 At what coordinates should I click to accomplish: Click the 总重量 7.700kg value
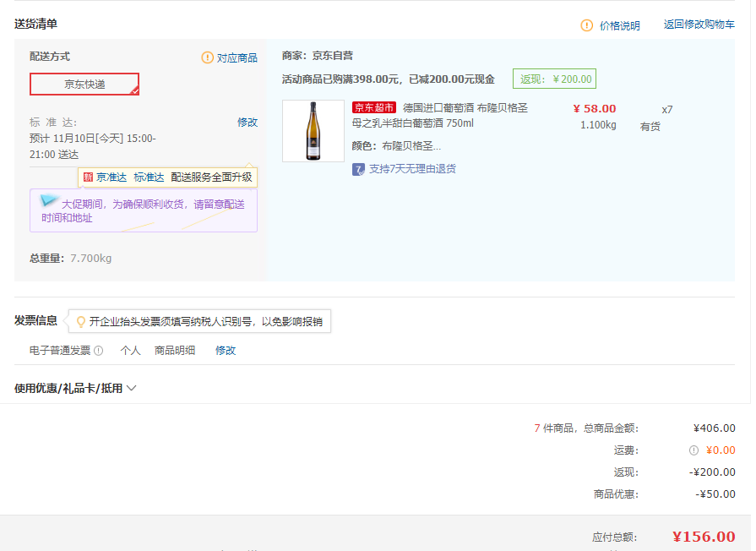pyautogui.click(x=90, y=258)
